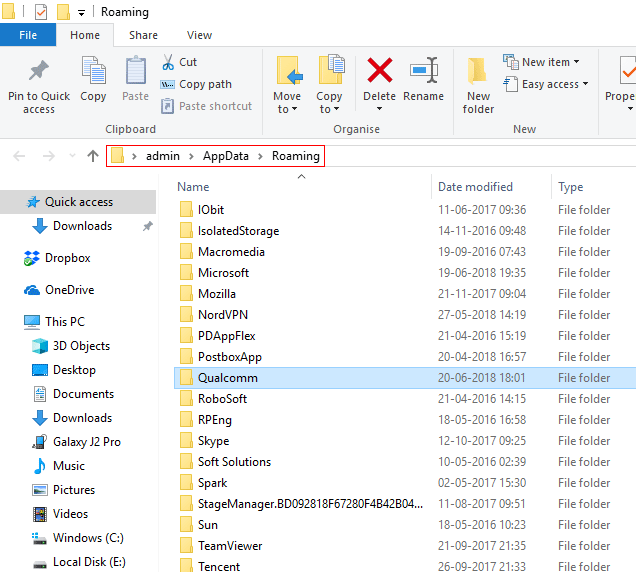Click the Quick access star icon
The height and width of the screenshot is (572, 636).
(33, 202)
